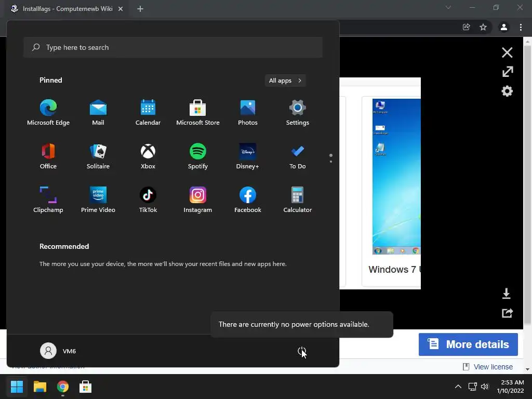Viewport: 532px width, 399px height.
Task: Open File Explorer from the taskbar
Action: point(39,387)
